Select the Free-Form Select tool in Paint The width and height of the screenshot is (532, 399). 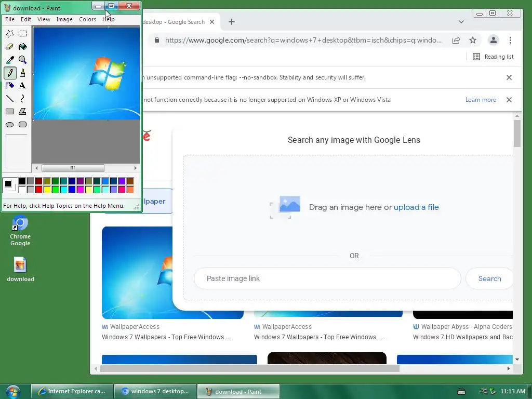(10, 34)
